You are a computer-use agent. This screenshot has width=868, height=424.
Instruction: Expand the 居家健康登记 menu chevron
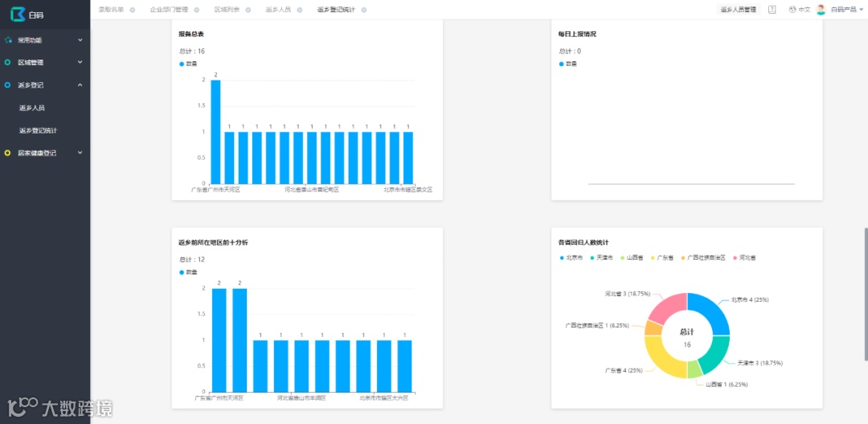point(80,152)
